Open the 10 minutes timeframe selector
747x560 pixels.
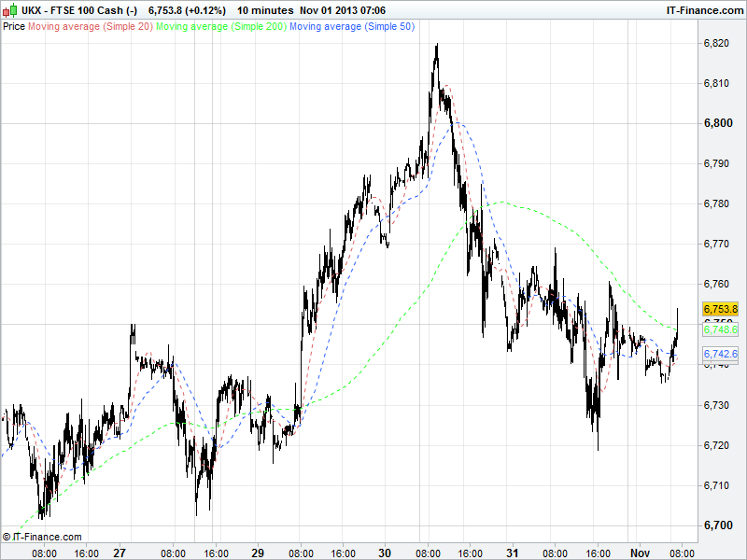click(263, 10)
